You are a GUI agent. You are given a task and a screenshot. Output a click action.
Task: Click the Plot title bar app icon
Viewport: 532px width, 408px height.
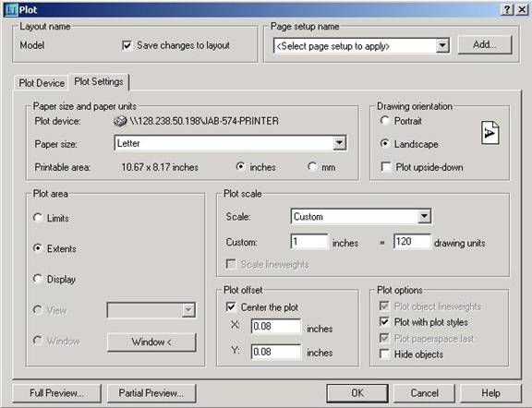pyautogui.click(x=11, y=10)
